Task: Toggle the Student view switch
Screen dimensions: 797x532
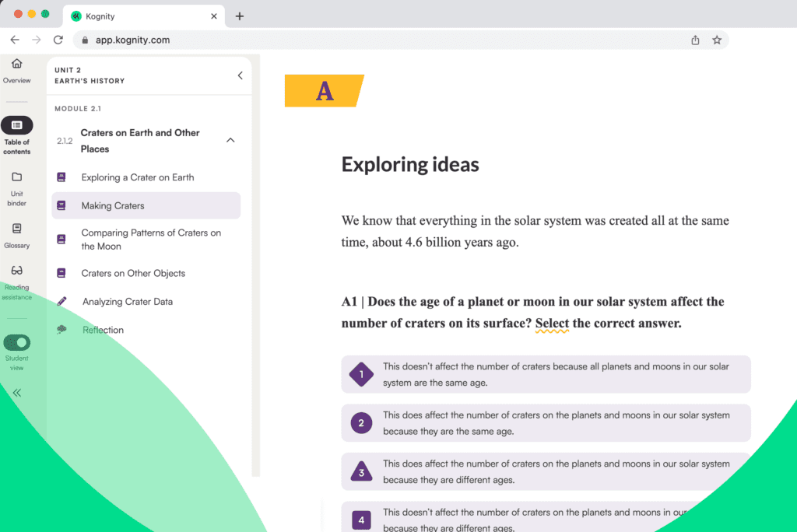Action: [17, 342]
